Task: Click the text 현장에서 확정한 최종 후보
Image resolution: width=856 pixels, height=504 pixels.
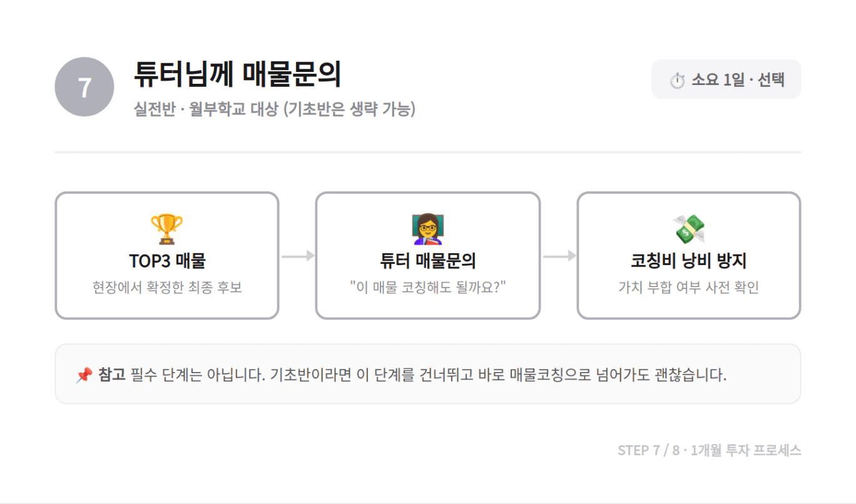Action: pos(167,288)
